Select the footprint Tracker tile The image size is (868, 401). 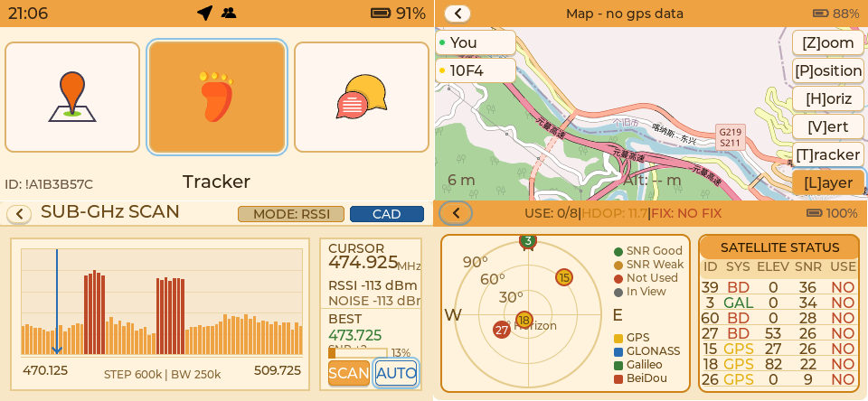217,97
